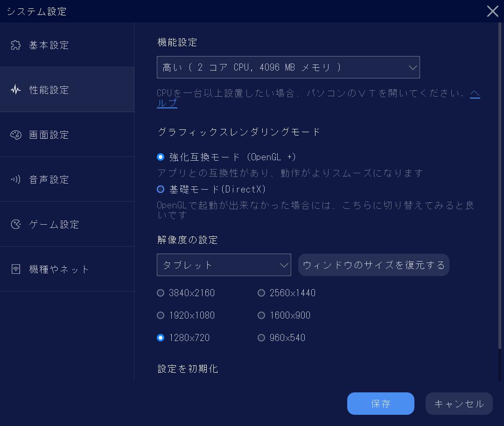Viewport: 504px width, 426px height.
Task: Switch to 基礎モード (DirectX) rendering
Action: [x=161, y=189]
